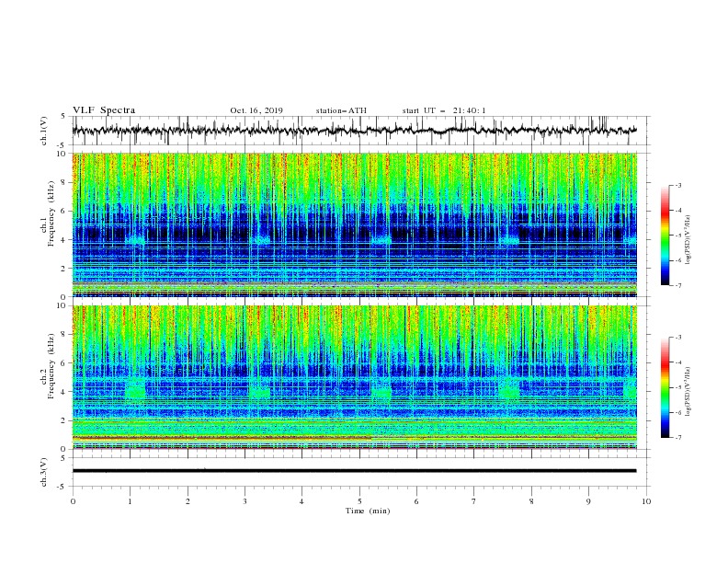
Task: Click the "ch.1(V)" axis label
Action: (x=44, y=131)
